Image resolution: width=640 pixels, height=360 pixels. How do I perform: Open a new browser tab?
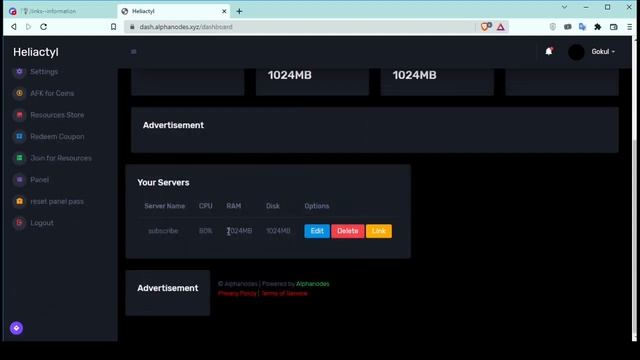(239, 11)
